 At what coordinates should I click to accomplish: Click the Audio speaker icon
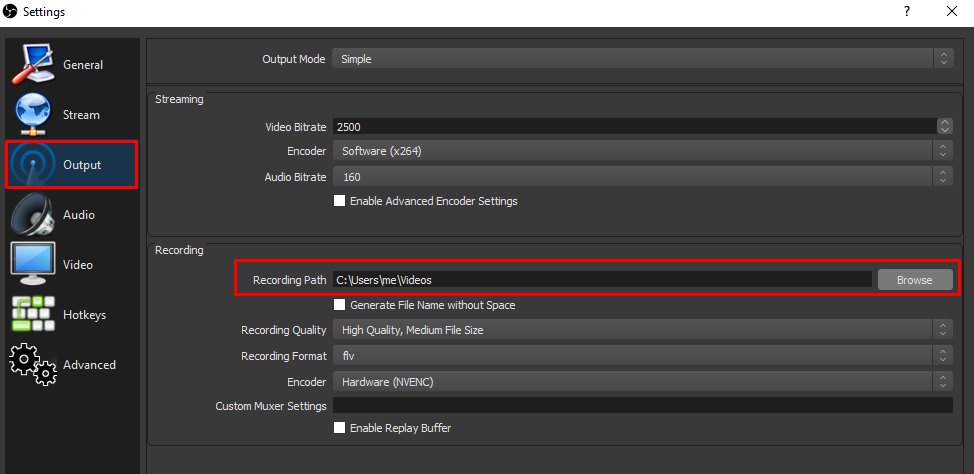(33, 215)
